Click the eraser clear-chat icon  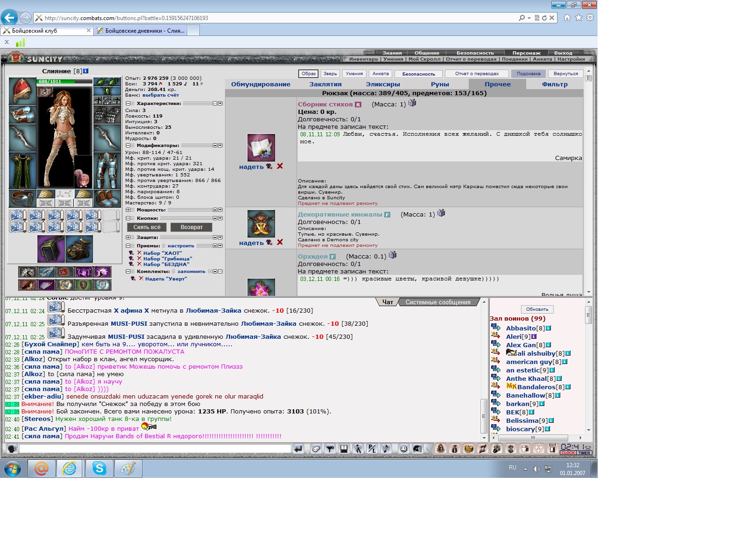(x=316, y=449)
